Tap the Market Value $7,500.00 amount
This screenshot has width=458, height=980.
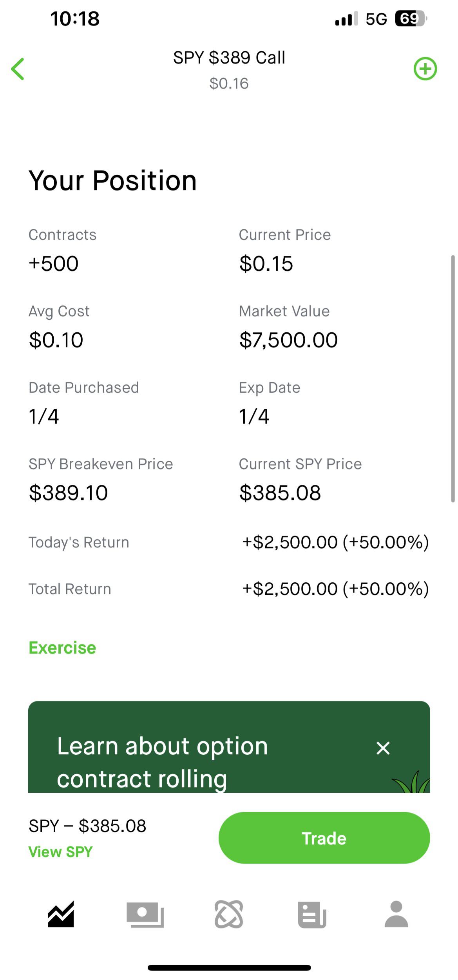[288, 340]
